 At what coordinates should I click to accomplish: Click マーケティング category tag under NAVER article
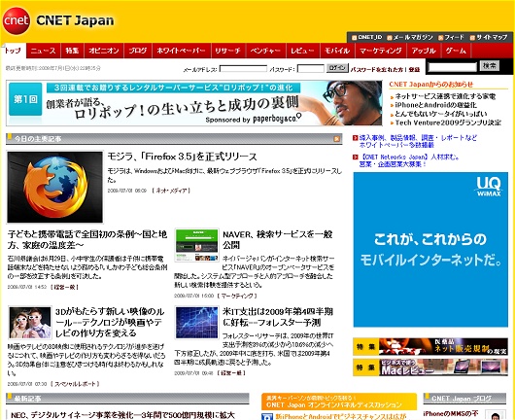coord(237,296)
